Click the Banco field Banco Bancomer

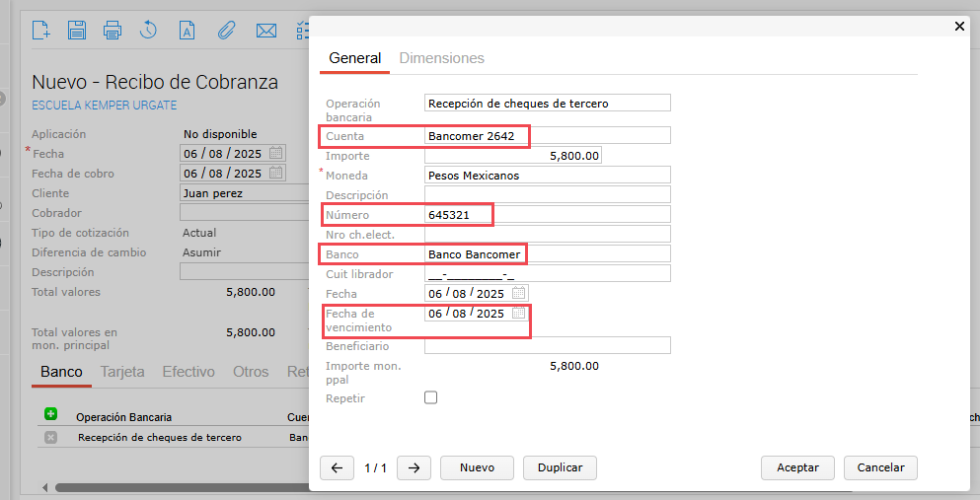548,254
